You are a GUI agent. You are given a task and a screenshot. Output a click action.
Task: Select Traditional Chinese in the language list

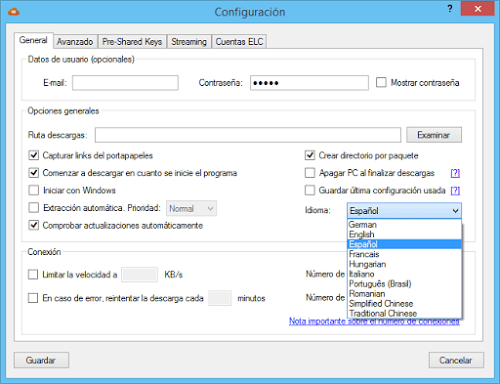point(404,313)
